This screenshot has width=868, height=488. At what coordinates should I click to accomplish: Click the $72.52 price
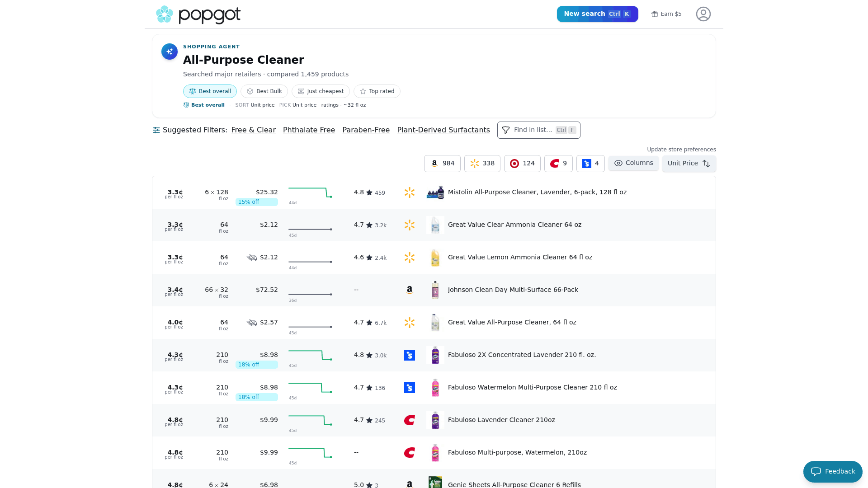267,290
